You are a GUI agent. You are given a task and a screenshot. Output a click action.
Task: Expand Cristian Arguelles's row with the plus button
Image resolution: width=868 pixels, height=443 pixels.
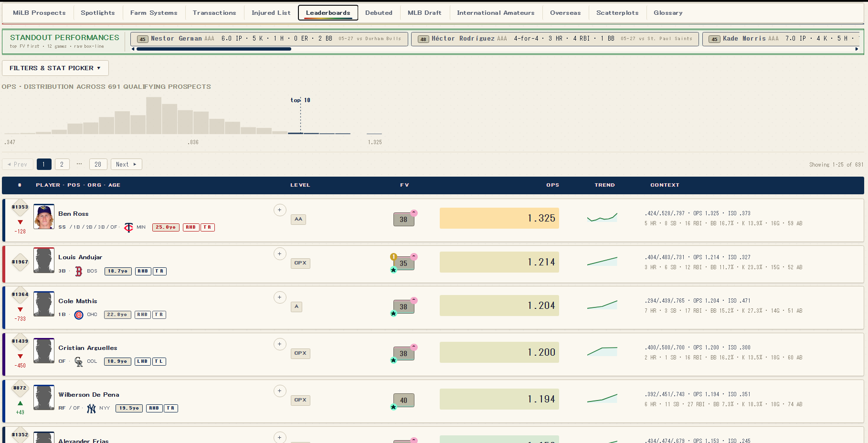pos(280,344)
